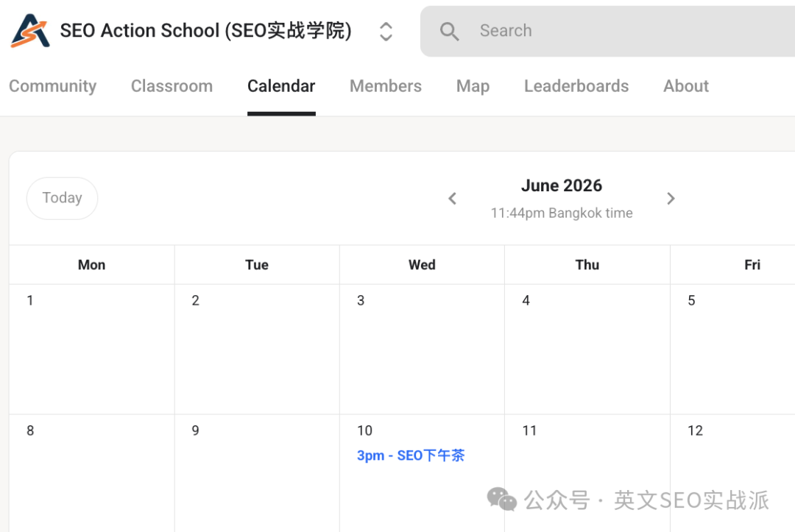Click the Mon column header

click(x=92, y=265)
